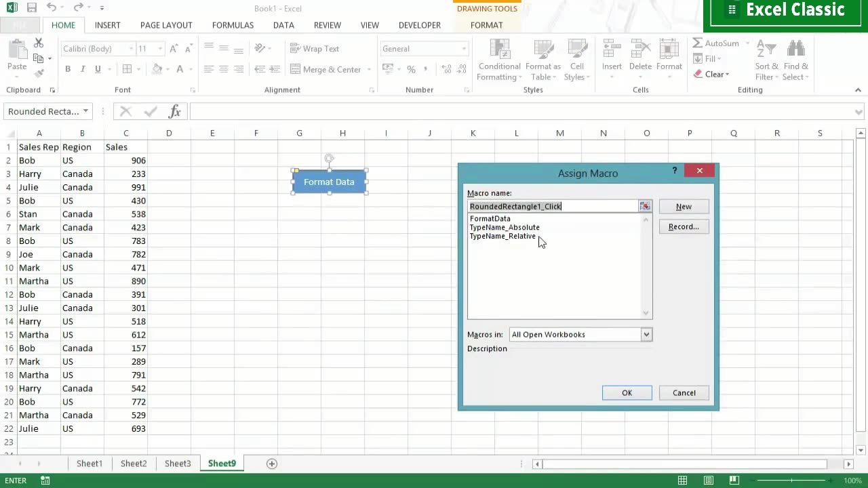This screenshot has height=488, width=868.
Task: Toggle Center alignment
Action: [224, 69]
